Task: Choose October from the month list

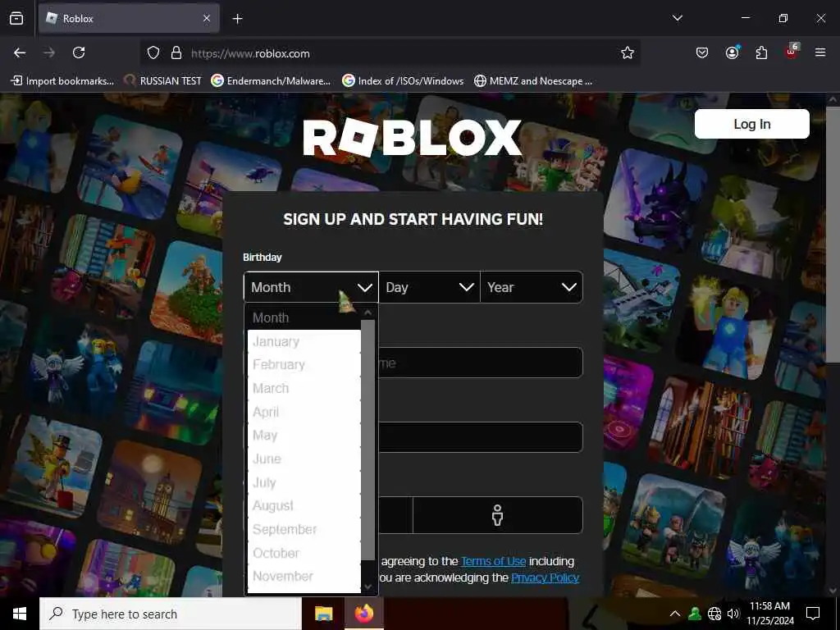Action: 304,553
